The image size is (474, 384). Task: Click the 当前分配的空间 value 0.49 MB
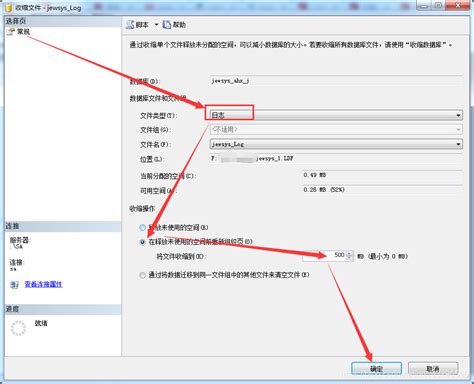click(x=382, y=175)
